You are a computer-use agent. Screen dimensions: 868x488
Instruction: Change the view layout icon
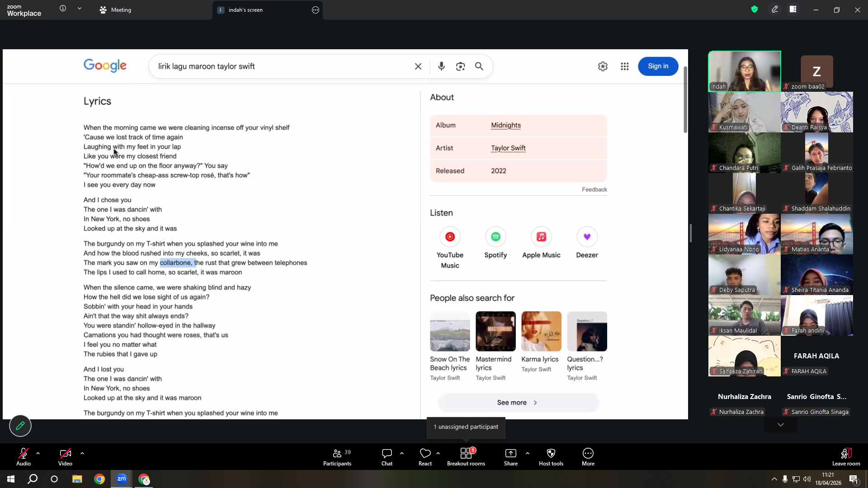tap(793, 9)
